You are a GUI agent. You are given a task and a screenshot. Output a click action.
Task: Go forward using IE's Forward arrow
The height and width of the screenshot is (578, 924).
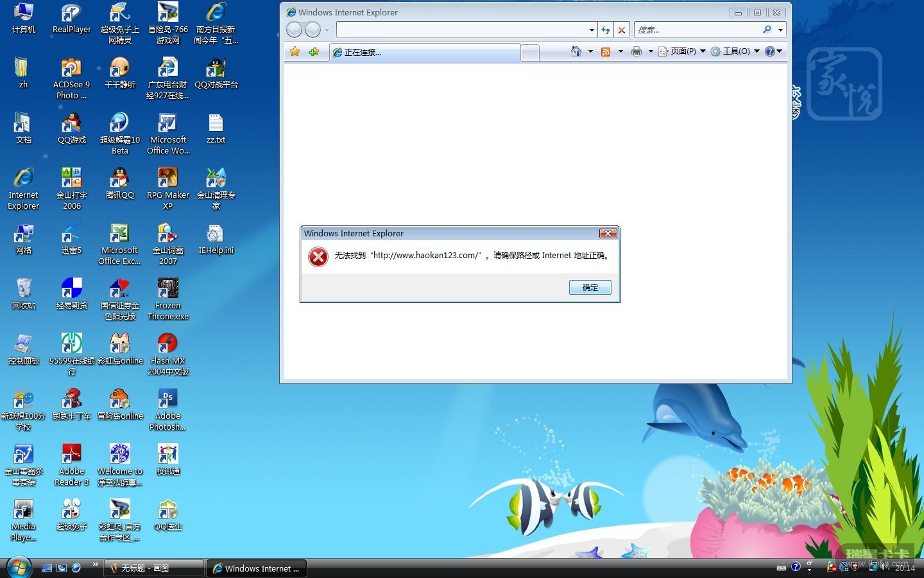(312, 30)
